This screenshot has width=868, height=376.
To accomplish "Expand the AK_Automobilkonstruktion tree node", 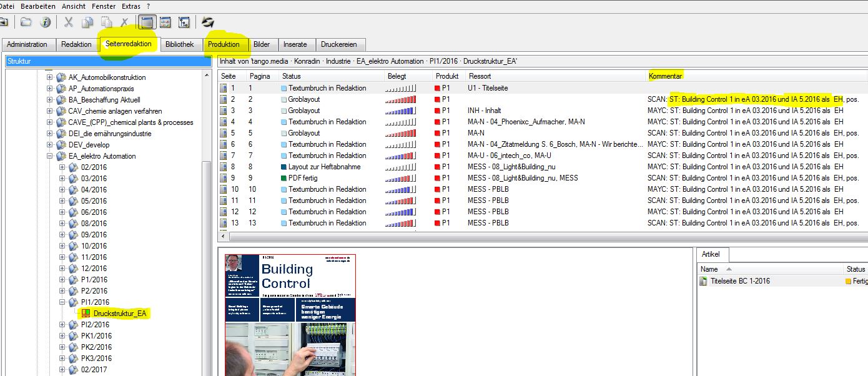I will (50, 77).
